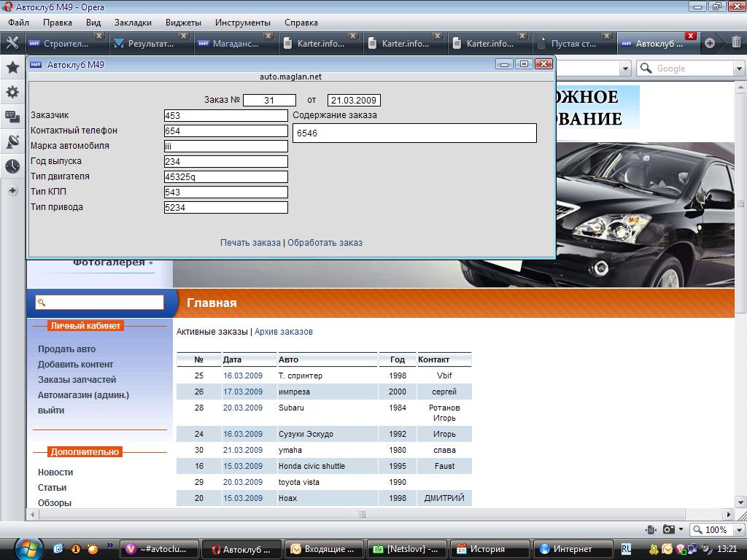
Task: Click RU language indicator in taskbar
Action: click(627, 549)
